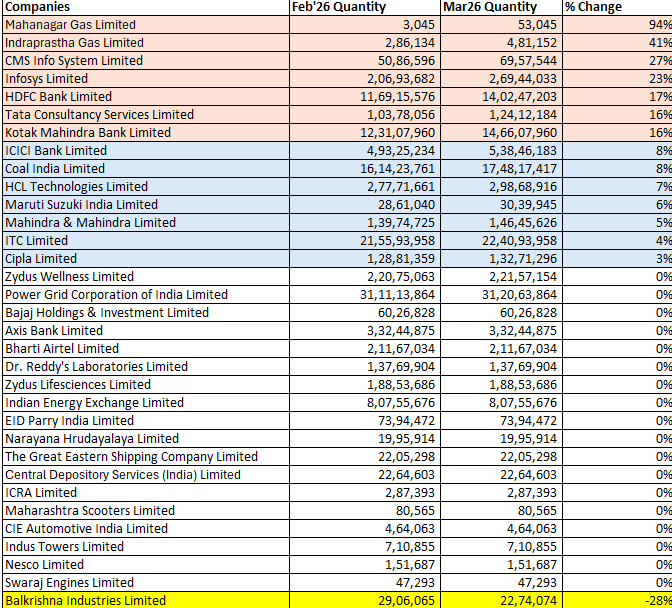Click Power Grid Corporation of India cell
672x608 pixels.
pyautogui.click(x=146, y=295)
